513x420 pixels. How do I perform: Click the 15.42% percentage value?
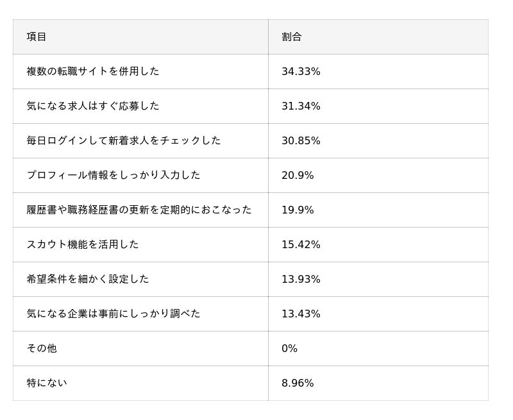coord(301,245)
